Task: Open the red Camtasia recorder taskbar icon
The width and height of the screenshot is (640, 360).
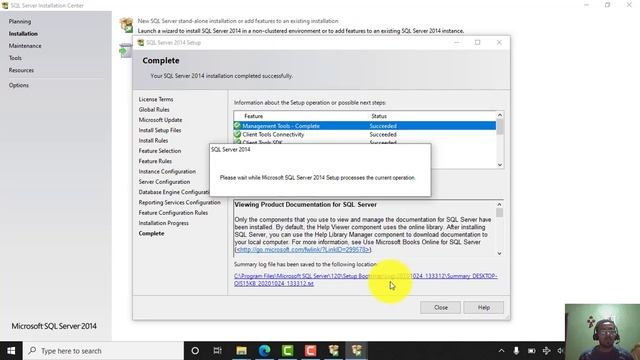Action: [x=311, y=351]
